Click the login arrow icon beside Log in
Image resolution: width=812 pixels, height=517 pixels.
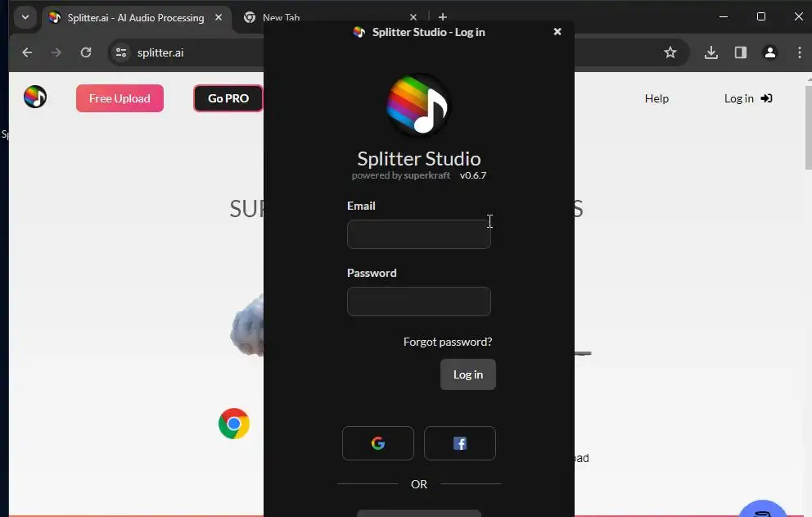point(766,98)
